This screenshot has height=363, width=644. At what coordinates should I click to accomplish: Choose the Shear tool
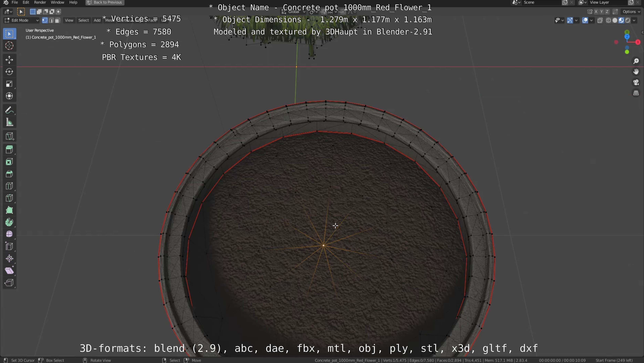tap(9, 271)
